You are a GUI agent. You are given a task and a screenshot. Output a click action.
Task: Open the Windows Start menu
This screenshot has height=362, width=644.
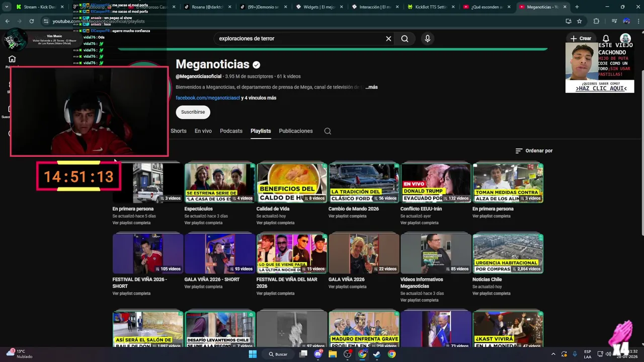coord(253,354)
